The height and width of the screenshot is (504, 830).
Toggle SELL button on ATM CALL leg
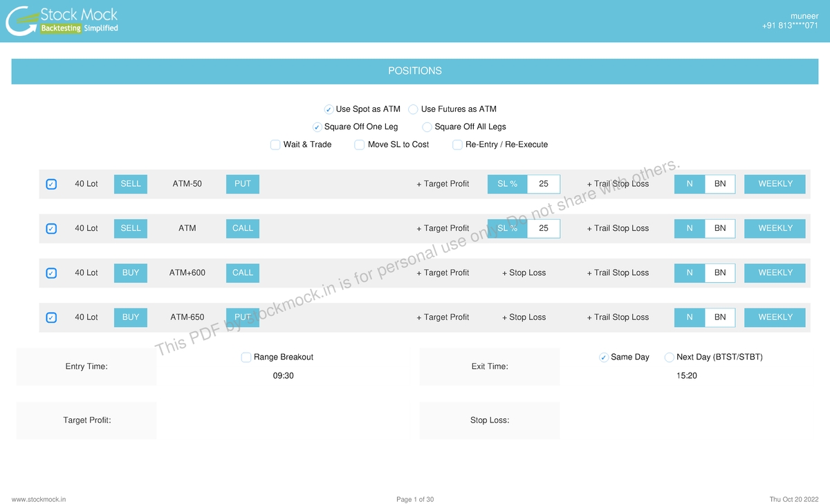[x=131, y=228]
